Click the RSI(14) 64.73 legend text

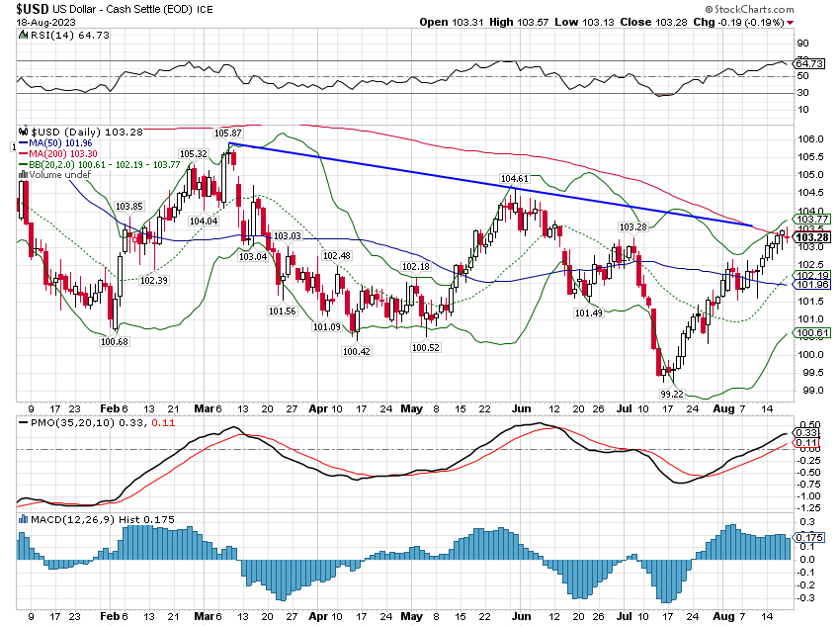69,35
